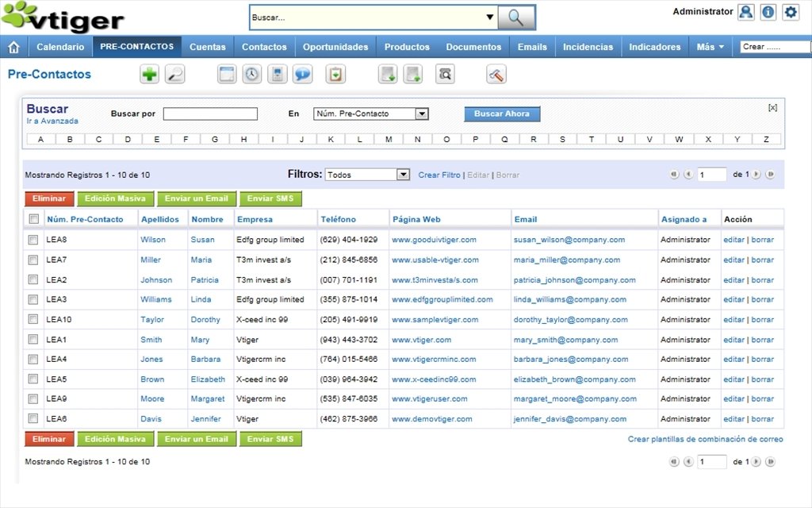Check the LEA6 Davis row checkbox
The height and width of the screenshot is (508, 812).
33,418
